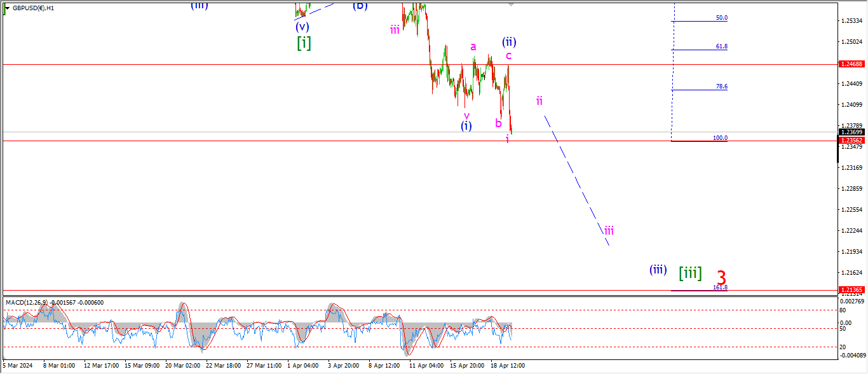Click the red 1.24688 price level tag

851,64
